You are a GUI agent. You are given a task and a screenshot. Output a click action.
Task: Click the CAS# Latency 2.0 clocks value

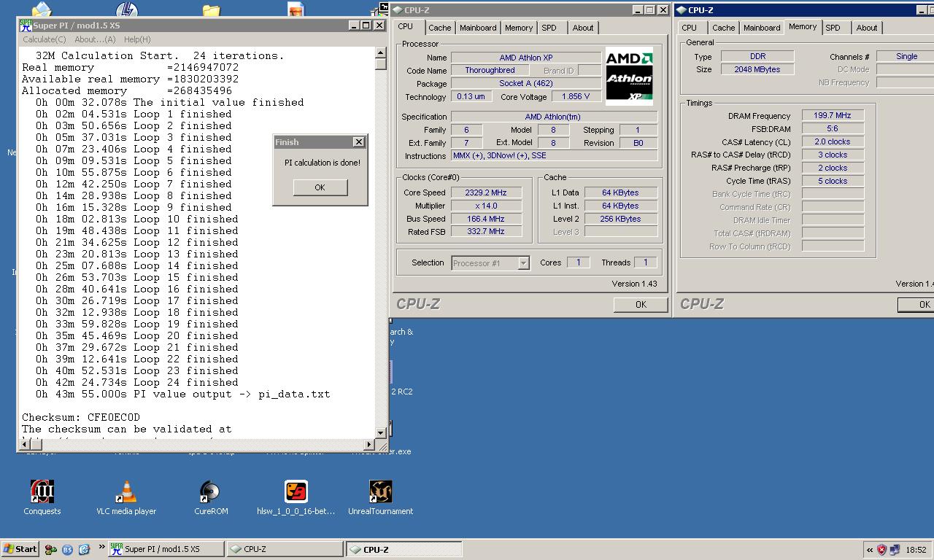pyautogui.click(x=833, y=141)
